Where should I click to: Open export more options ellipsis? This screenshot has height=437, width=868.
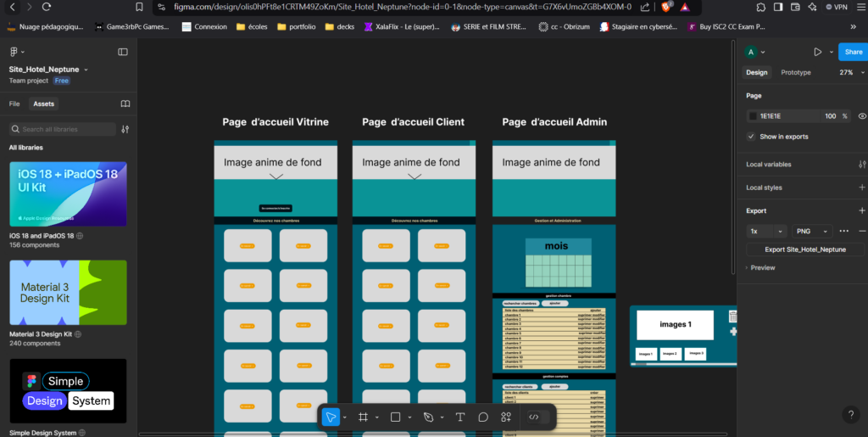[x=843, y=231]
